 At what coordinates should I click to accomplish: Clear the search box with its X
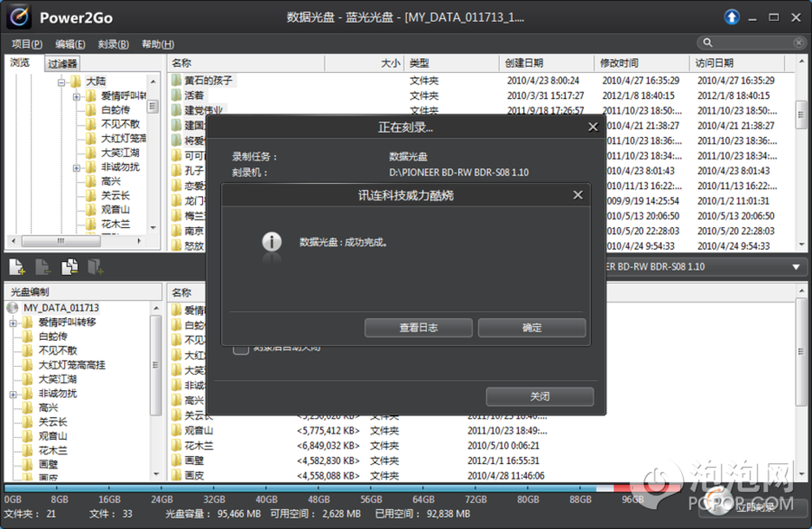point(798,42)
